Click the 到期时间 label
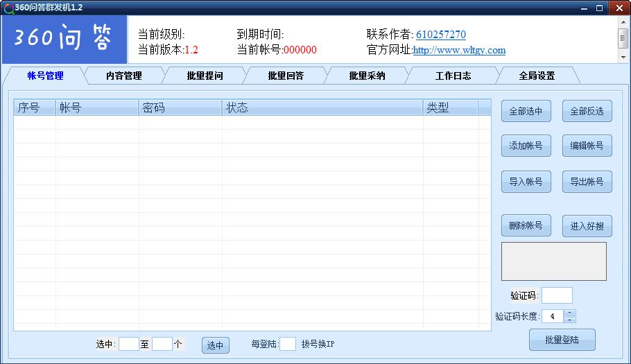 [260, 35]
